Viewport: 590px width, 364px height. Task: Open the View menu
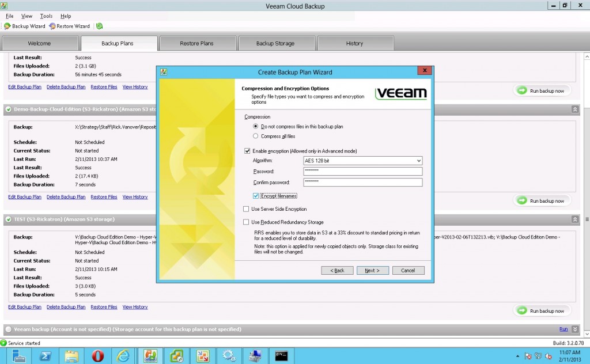coord(27,16)
